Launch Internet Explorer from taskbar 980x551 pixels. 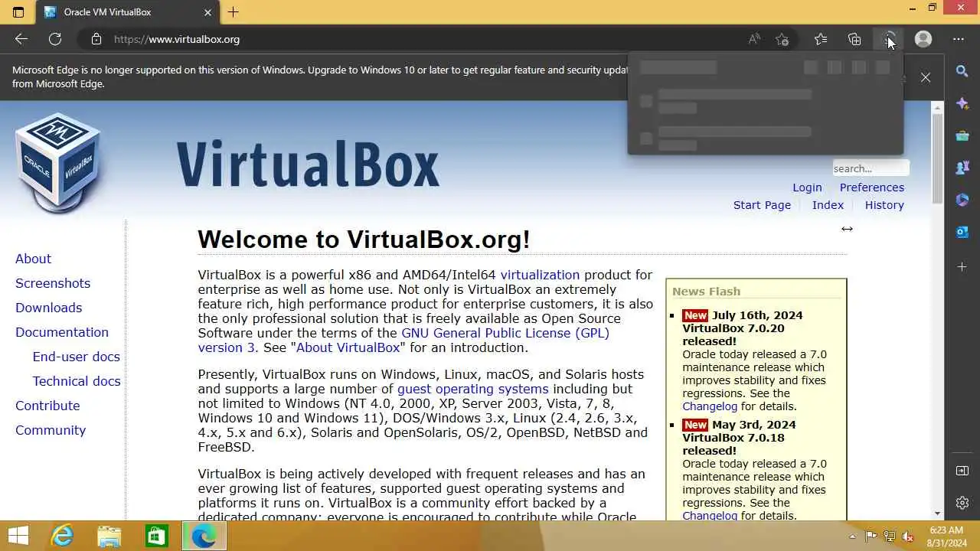(62, 536)
